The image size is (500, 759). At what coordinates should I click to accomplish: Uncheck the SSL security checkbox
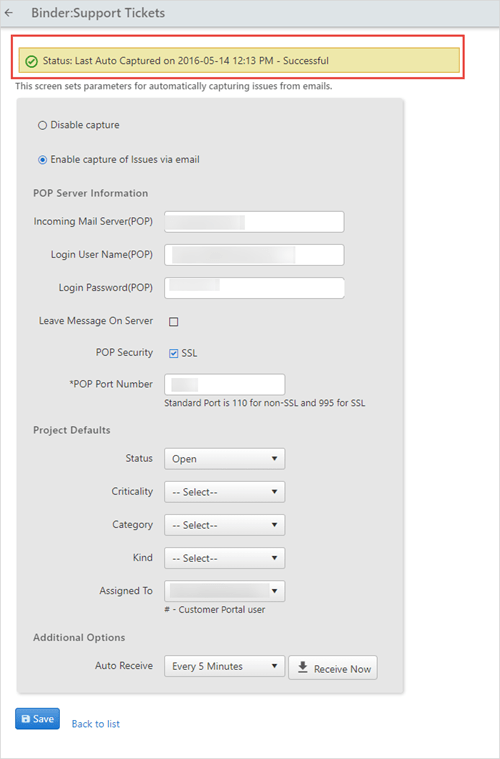[x=174, y=353]
